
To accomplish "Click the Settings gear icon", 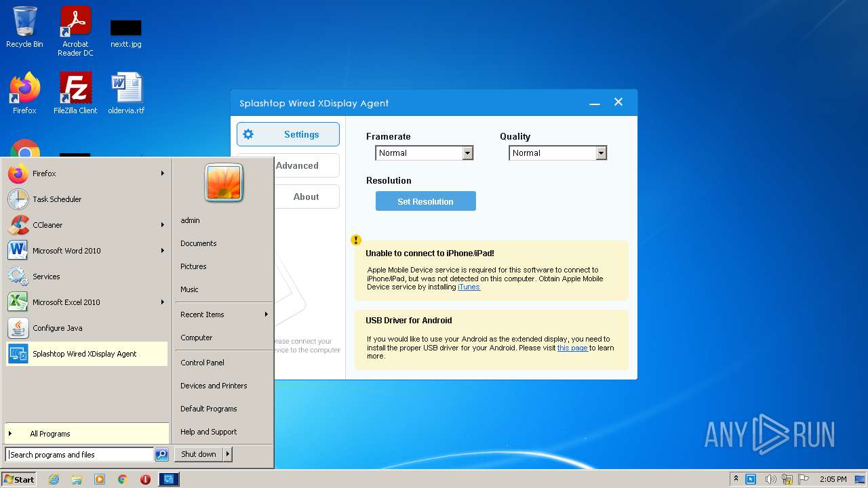I will 248,134.
